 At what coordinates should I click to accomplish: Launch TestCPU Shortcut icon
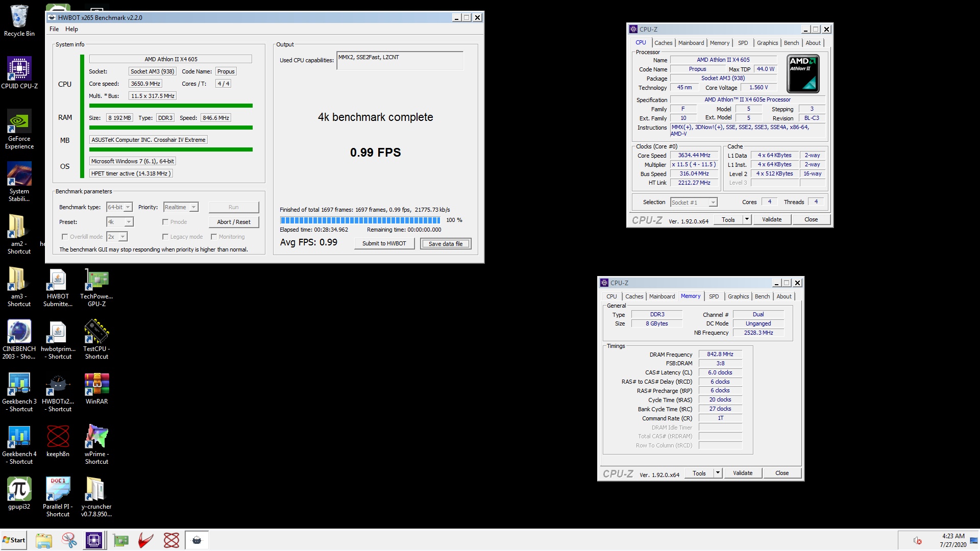96,339
